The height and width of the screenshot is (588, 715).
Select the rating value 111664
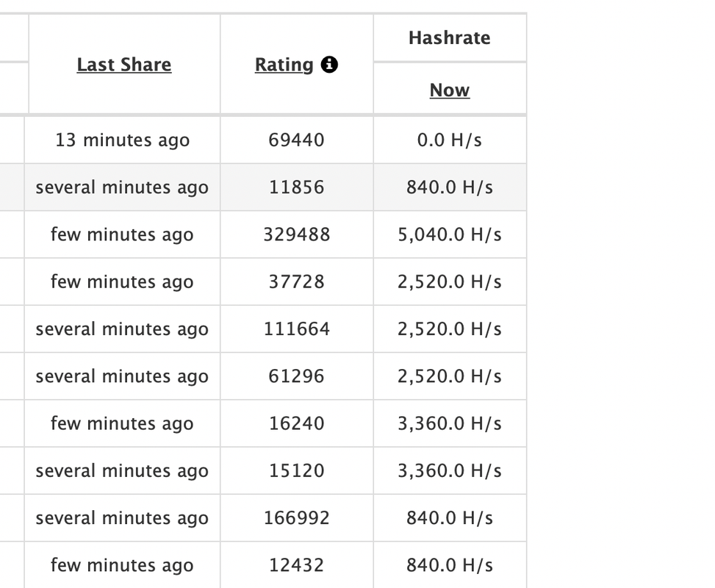(297, 329)
